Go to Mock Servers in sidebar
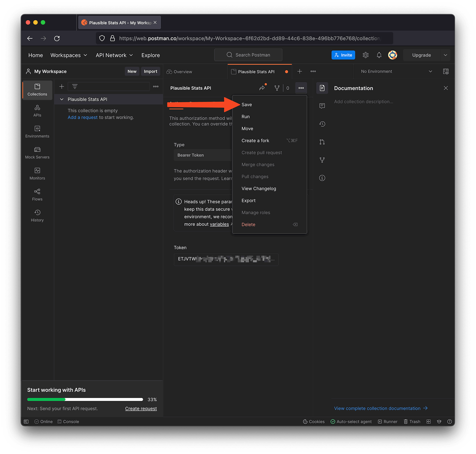The width and height of the screenshot is (476, 454). [x=37, y=153]
